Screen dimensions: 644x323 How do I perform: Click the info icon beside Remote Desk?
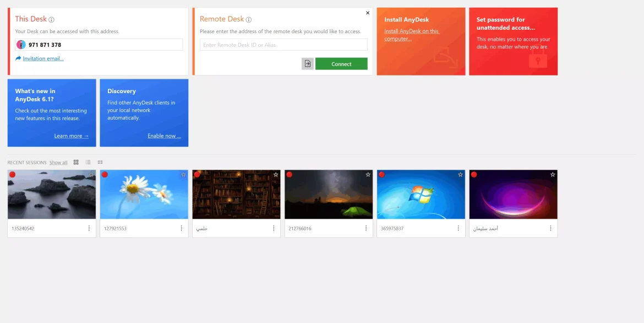[x=248, y=19]
